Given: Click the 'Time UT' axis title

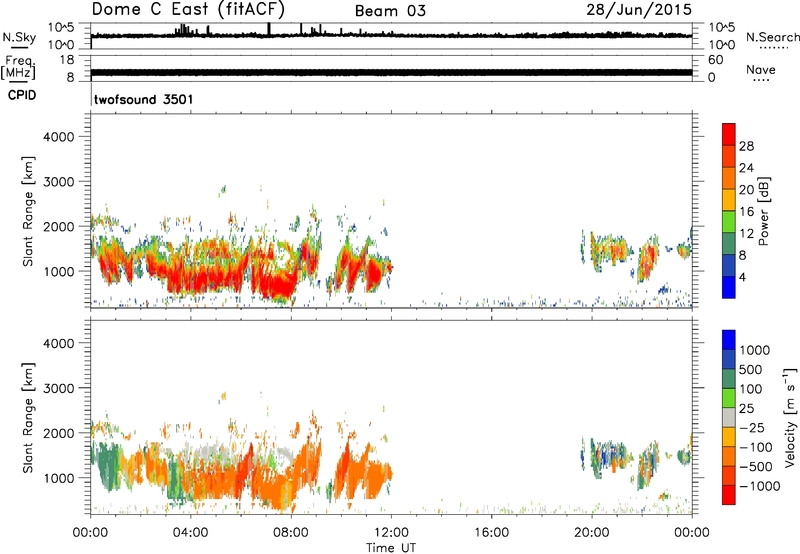Looking at the screenshot, I should (391, 548).
